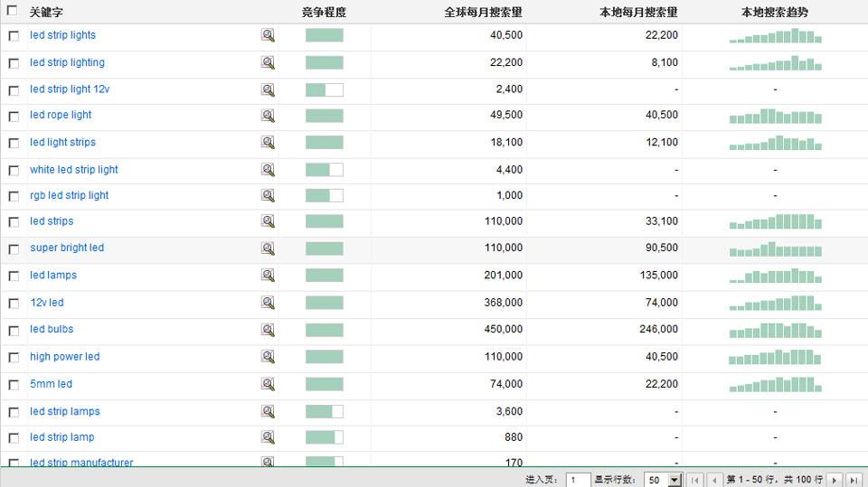Toggle the select-all checkbox in header
The width and height of the screenshot is (868, 487).
coord(13,12)
